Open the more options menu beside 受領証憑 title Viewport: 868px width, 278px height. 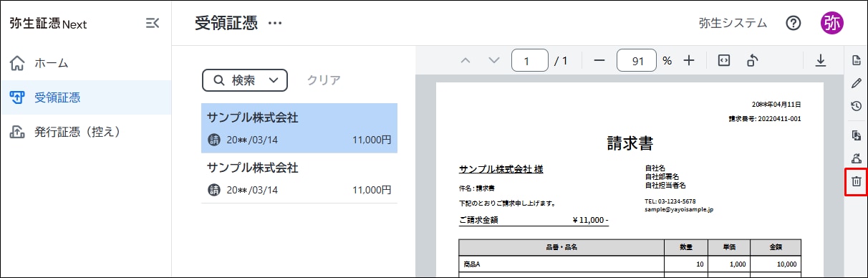[275, 24]
